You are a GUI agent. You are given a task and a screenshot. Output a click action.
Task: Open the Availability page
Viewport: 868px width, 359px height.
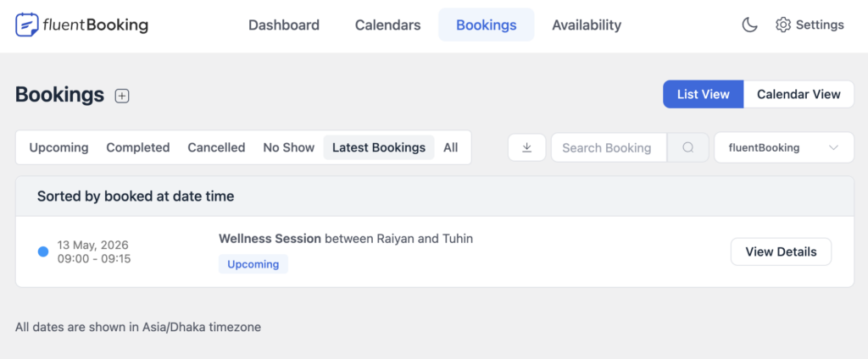[587, 25]
